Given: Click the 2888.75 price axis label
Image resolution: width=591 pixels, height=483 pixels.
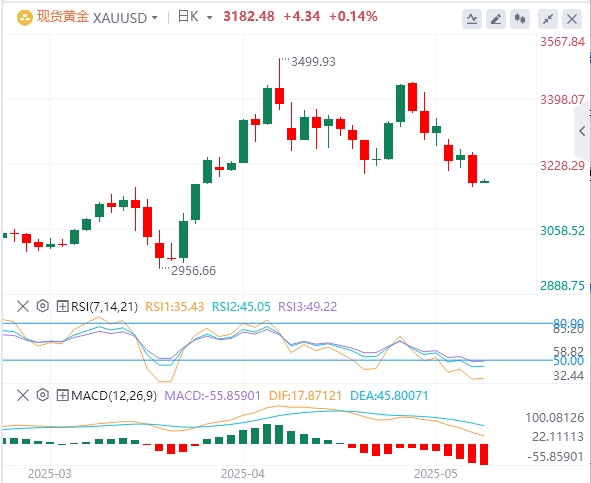Looking at the screenshot, I should click(563, 286).
